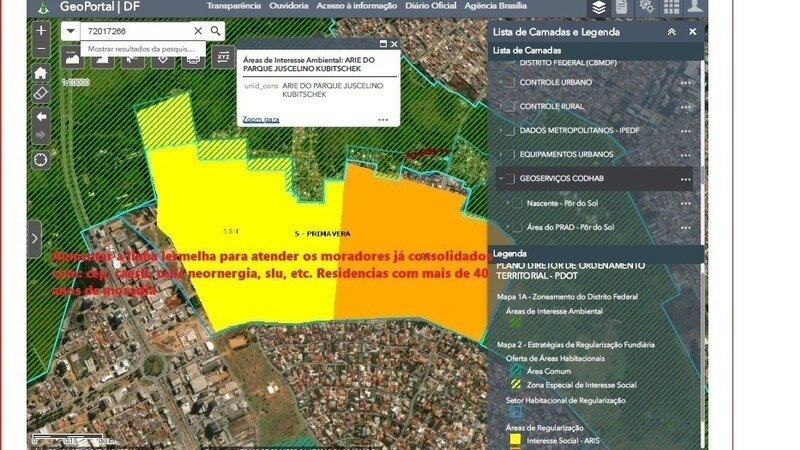
Task: Enable the EQUIPAMENTOS URBANOS layer checkbox
Action: pyautogui.click(x=509, y=154)
